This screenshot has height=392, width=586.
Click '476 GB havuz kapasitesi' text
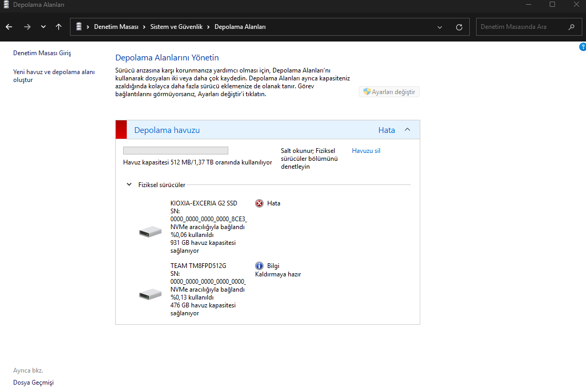tap(203, 305)
